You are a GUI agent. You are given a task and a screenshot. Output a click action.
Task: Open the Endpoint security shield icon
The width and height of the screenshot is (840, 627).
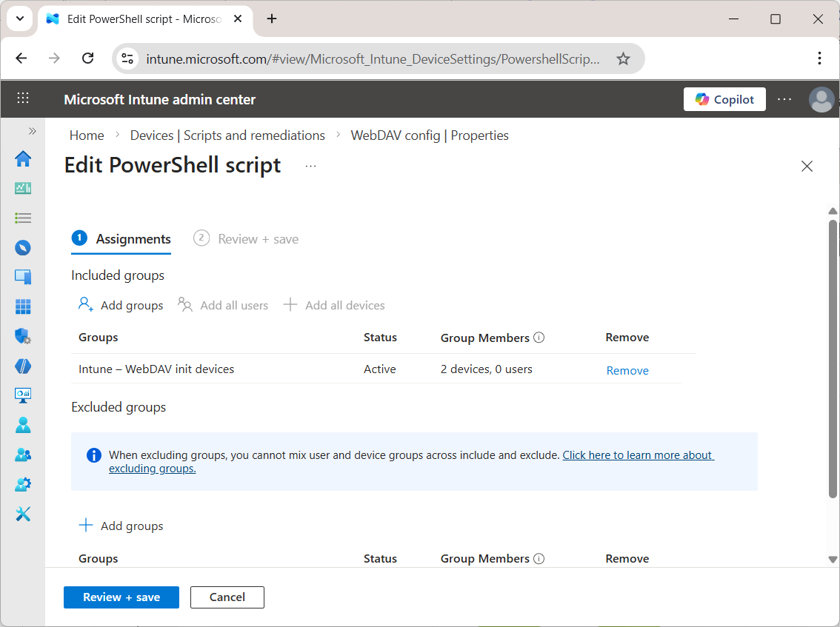(x=22, y=336)
